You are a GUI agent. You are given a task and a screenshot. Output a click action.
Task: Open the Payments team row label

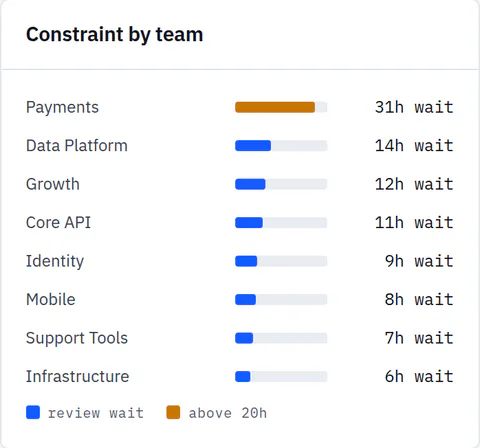click(x=62, y=108)
